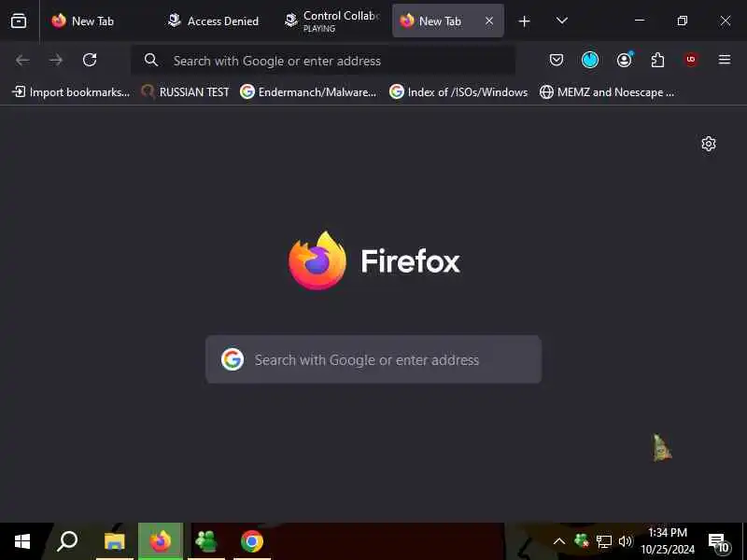Image resolution: width=747 pixels, height=560 pixels.
Task: Open File Explorer from taskbar
Action: 114,541
